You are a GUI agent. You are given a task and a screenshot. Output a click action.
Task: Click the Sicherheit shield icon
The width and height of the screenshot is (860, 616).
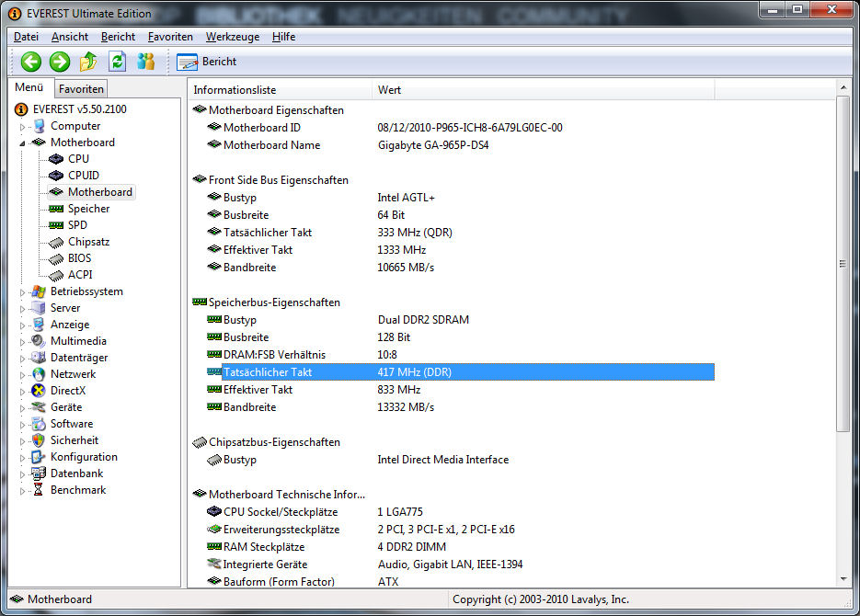[39, 440]
